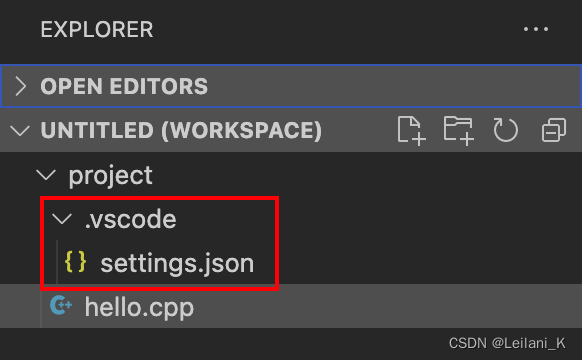
Task: Collapse the UNTITLED (WORKSPACE) chevron
Action: click(20, 131)
